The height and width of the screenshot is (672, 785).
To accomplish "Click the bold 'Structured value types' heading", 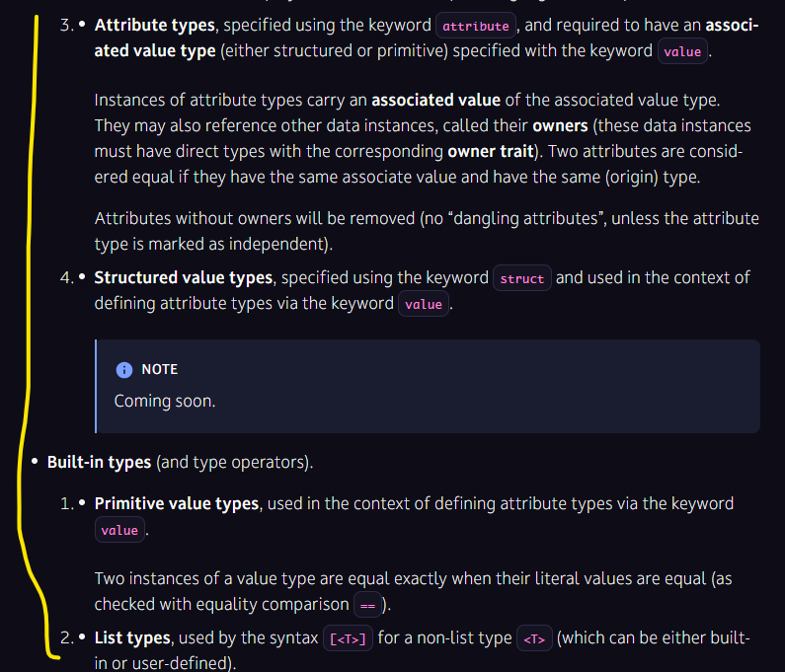I will point(184,277).
